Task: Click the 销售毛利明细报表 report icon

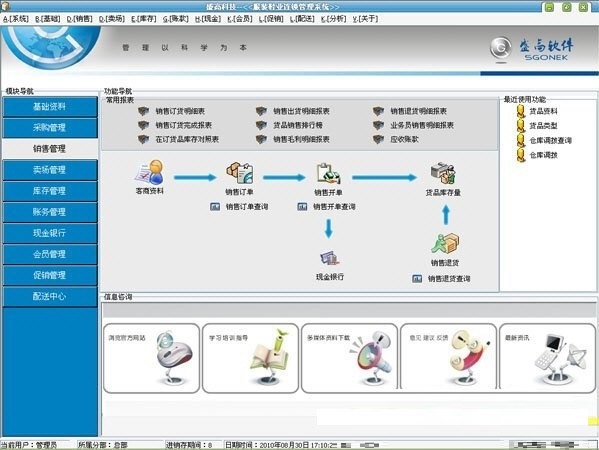Action: pos(261,139)
